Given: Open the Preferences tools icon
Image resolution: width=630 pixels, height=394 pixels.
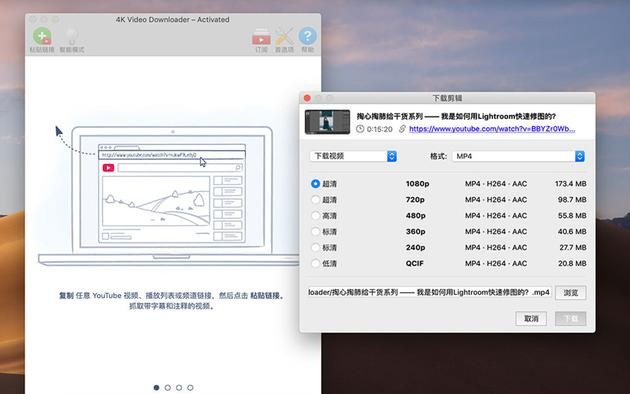Looking at the screenshot, I should 284,37.
